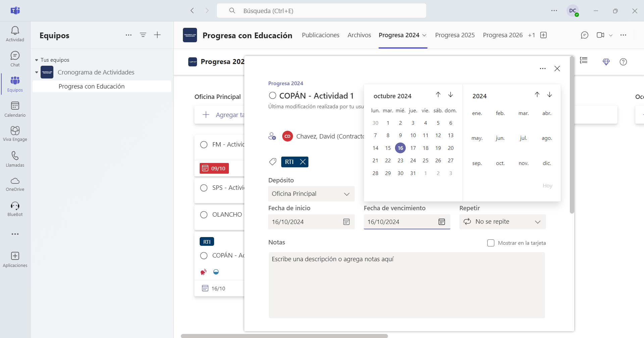Collapse Cronograma de Actividades team
Image resolution: width=644 pixels, height=338 pixels.
[37, 72]
